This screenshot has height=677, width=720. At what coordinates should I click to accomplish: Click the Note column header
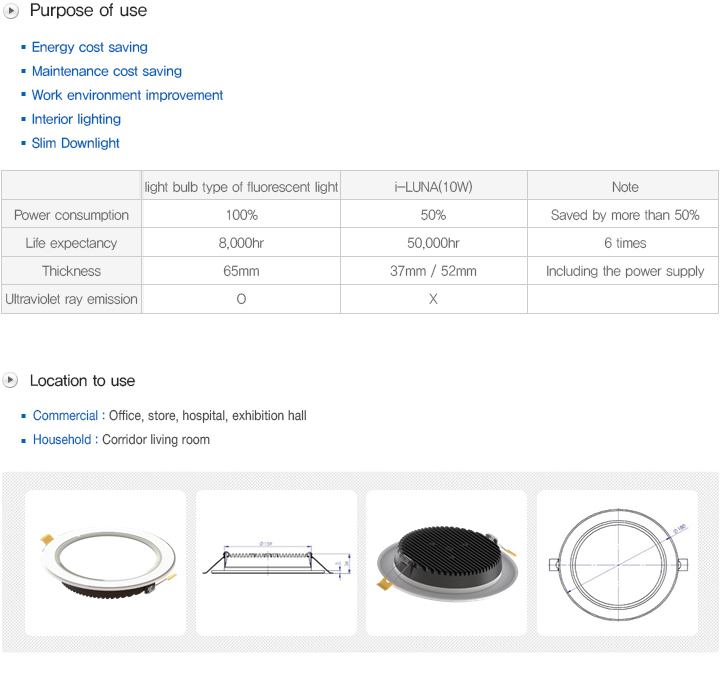[624, 187]
